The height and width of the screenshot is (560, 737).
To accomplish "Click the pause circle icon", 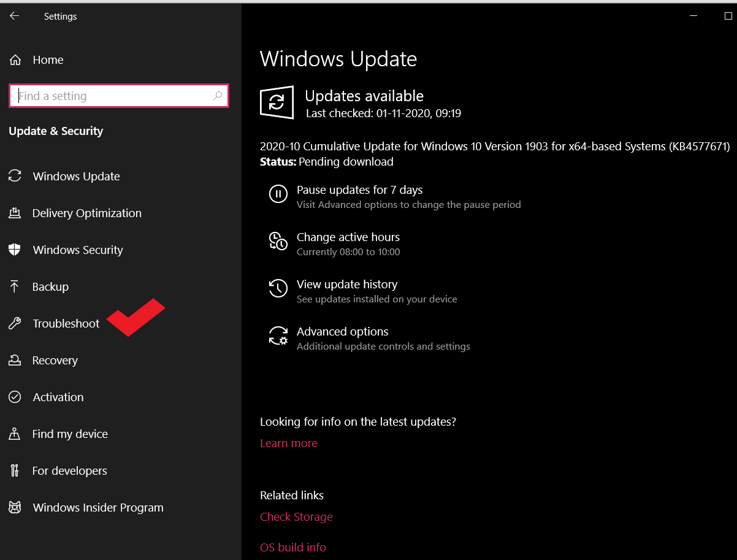I will [x=278, y=194].
